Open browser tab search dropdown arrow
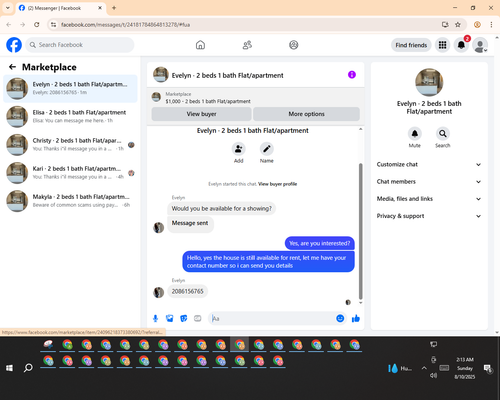This screenshot has height=400, width=500. 8,8
